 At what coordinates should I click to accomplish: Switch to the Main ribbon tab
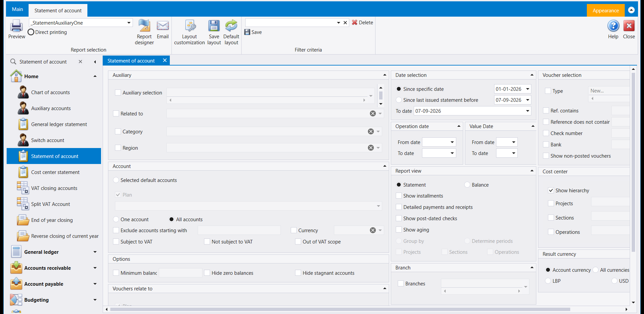18,9
